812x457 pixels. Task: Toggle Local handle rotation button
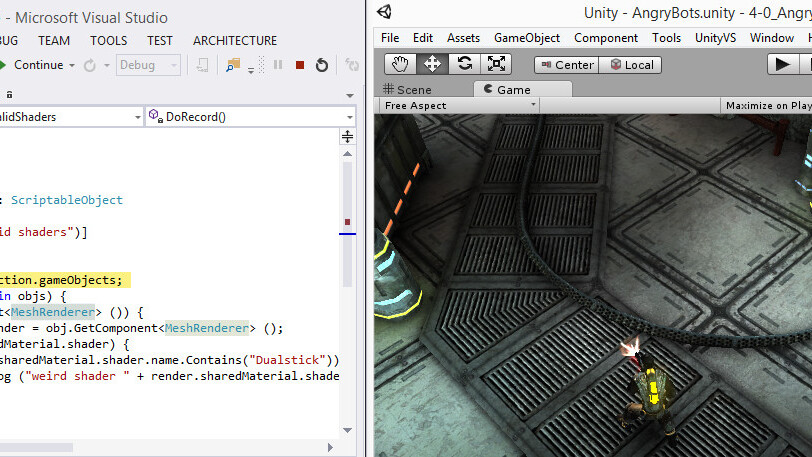click(x=630, y=65)
